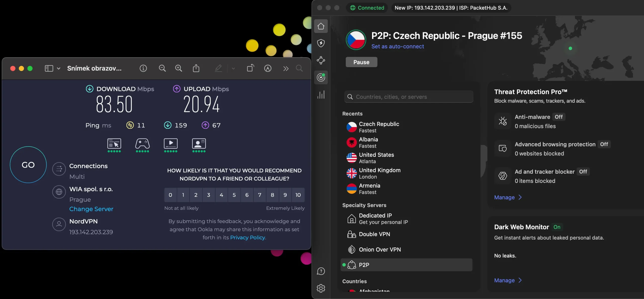Open the Preview sidebar view dropdown chevron
Image resolution: width=644 pixels, height=299 pixels.
click(59, 68)
